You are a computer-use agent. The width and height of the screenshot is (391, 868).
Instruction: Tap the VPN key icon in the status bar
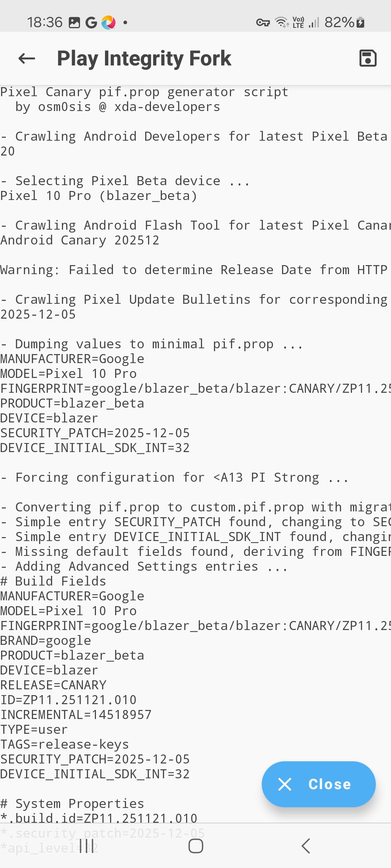point(263,22)
